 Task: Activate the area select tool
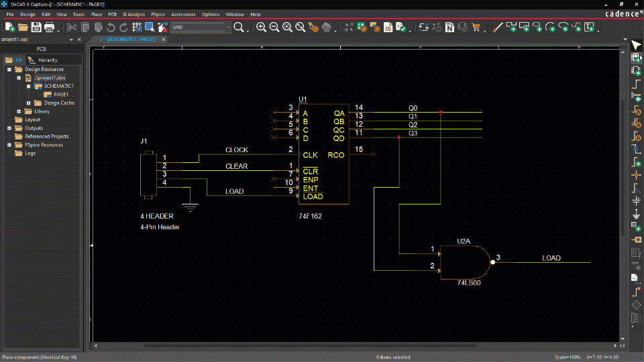[150, 27]
